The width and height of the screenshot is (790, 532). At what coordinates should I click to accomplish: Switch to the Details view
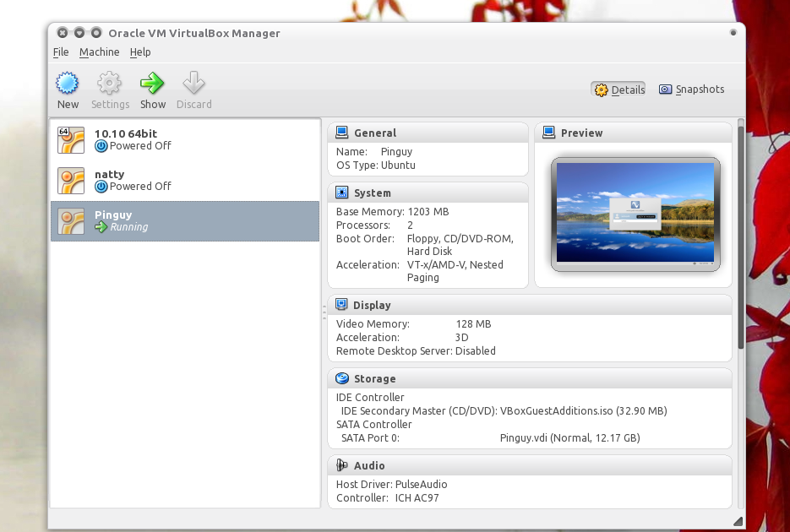(618, 90)
